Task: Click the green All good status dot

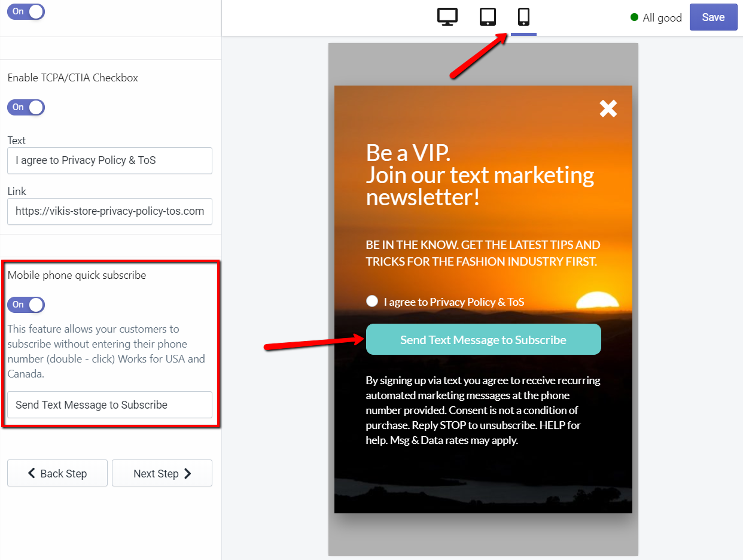Action: point(635,17)
